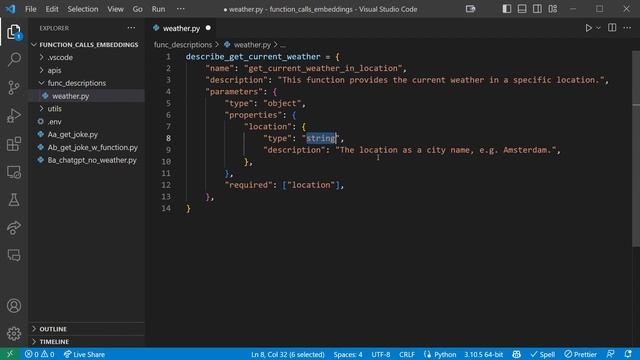Open the Source Control view

point(14,87)
